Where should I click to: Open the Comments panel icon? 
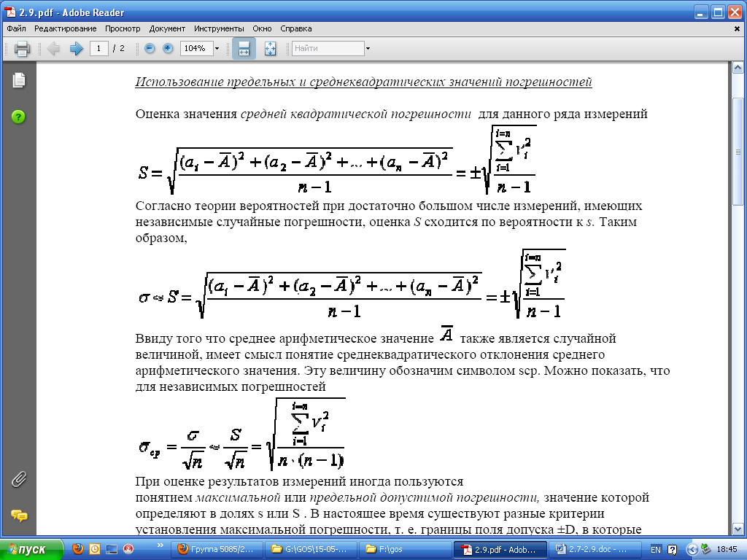pyautogui.click(x=18, y=516)
